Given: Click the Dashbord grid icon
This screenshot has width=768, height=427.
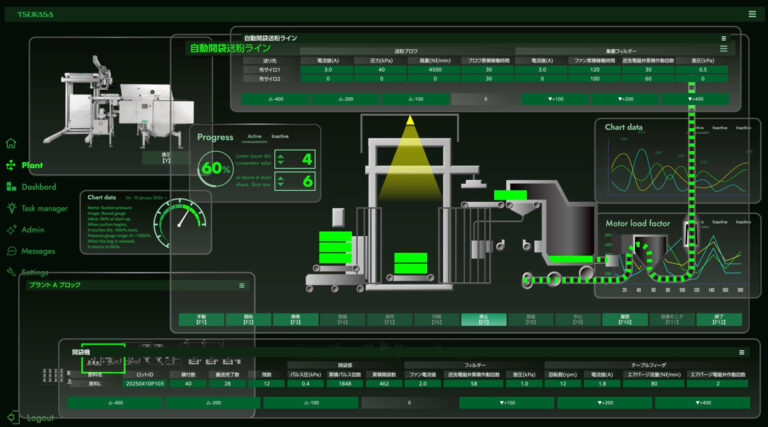Looking at the screenshot, I should (11, 187).
